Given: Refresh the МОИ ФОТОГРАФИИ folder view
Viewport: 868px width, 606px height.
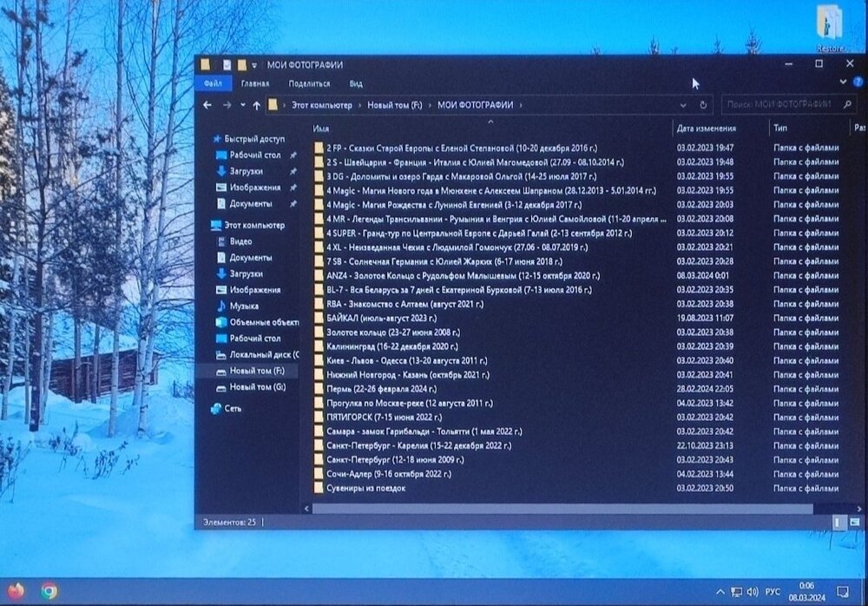Looking at the screenshot, I should tap(703, 105).
